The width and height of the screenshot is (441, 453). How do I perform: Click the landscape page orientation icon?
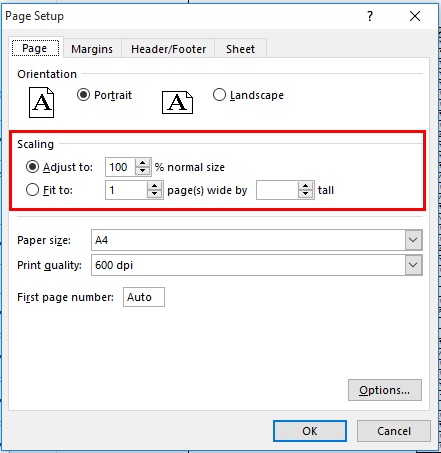click(177, 102)
